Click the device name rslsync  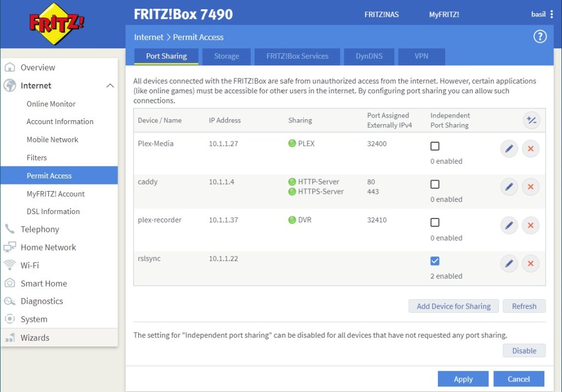[149, 259]
